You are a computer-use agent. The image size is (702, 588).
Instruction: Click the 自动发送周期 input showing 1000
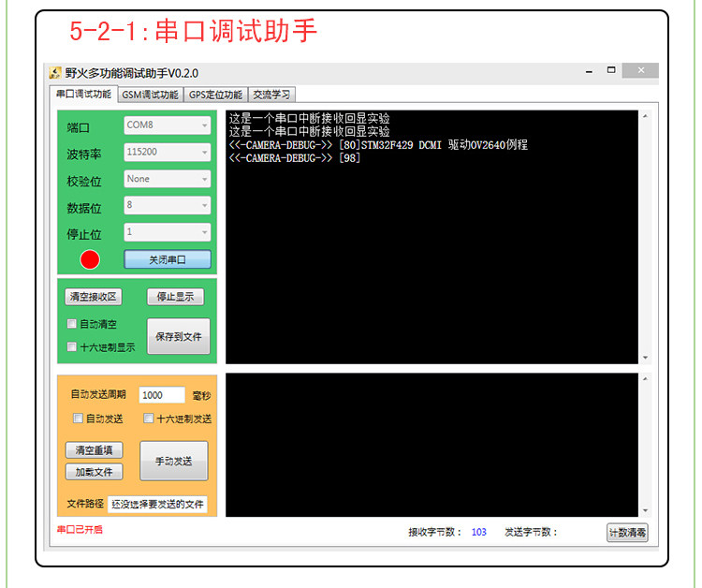click(x=162, y=395)
